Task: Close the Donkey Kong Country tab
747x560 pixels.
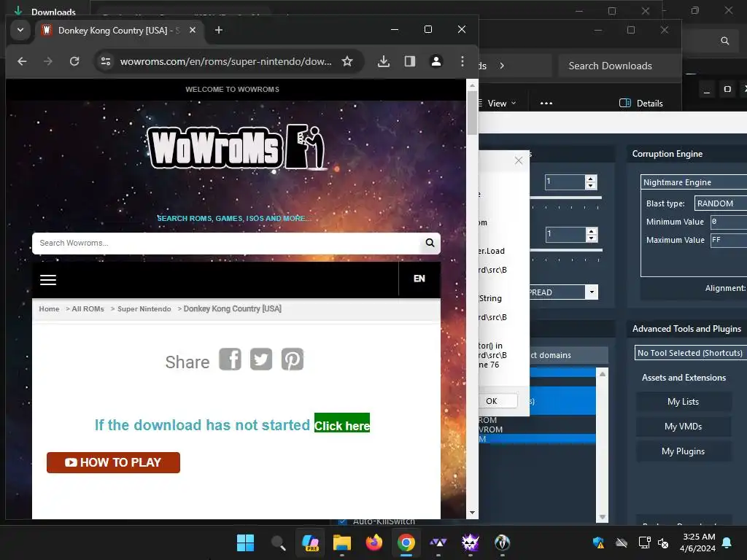Action: point(193,30)
